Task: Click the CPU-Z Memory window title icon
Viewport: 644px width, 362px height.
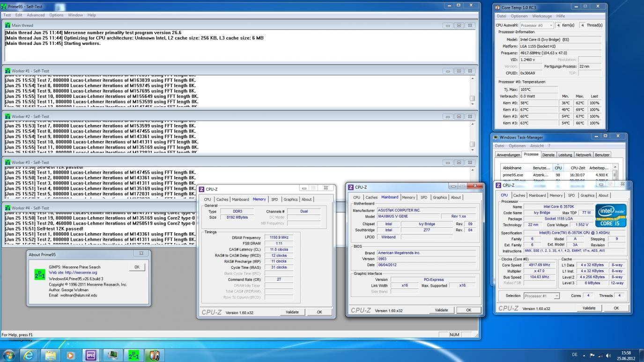Action: click(x=202, y=189)
